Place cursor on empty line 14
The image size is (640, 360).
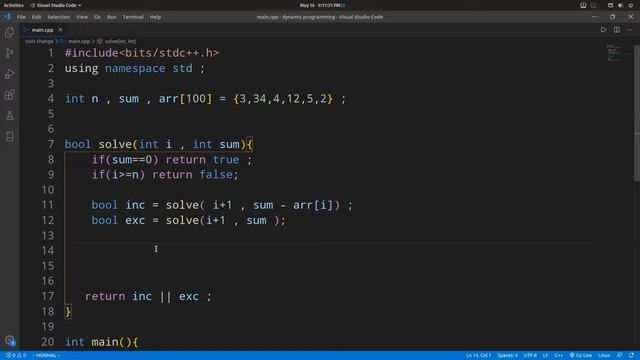335,250
